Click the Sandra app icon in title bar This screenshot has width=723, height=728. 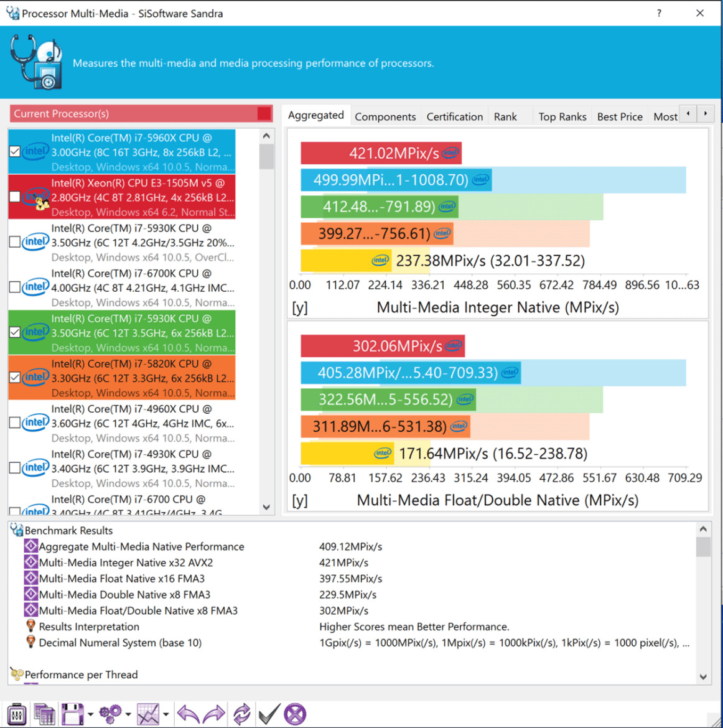12,13
